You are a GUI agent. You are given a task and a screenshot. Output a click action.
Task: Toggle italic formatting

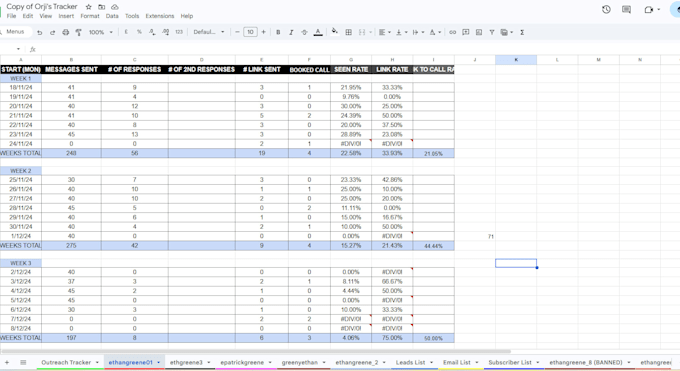pyautogui.click(x=291, y=32)
